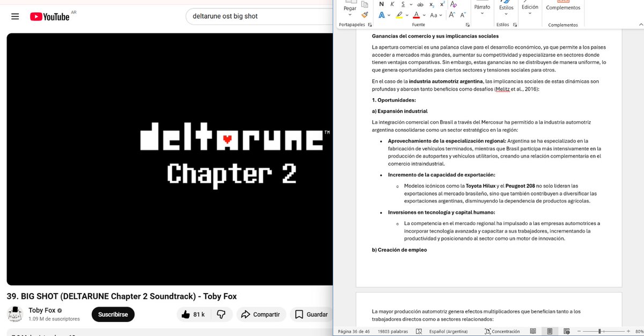The height and width of the screenshot is (336, 644).
Task: Toggle italic (K) formatting
Action: [x=392, y=4]
